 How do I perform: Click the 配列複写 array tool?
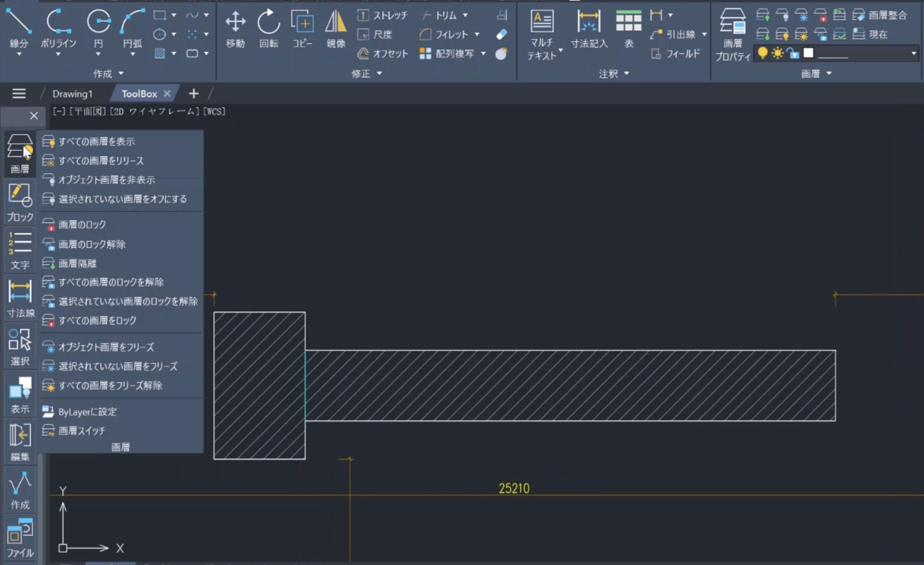[447, 54]
